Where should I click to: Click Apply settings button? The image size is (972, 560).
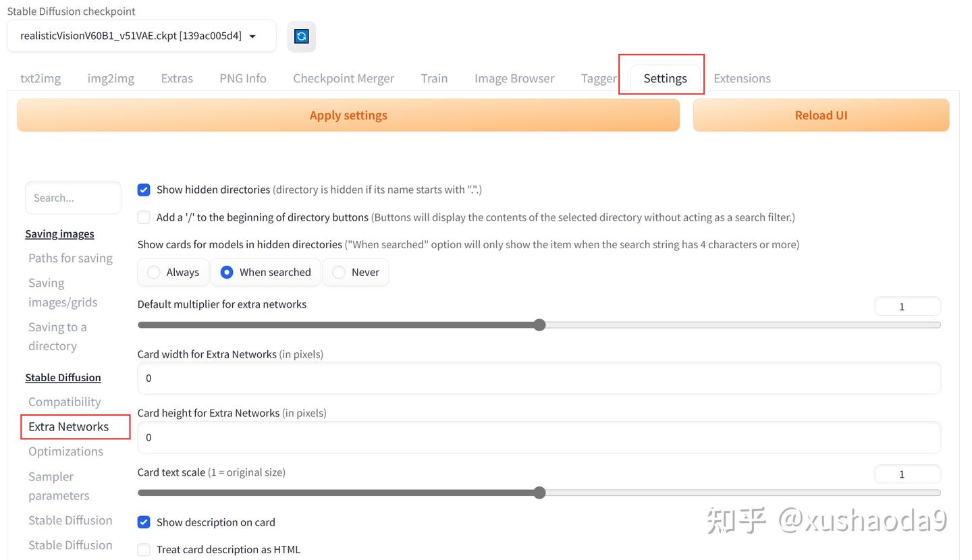(348, 115)
